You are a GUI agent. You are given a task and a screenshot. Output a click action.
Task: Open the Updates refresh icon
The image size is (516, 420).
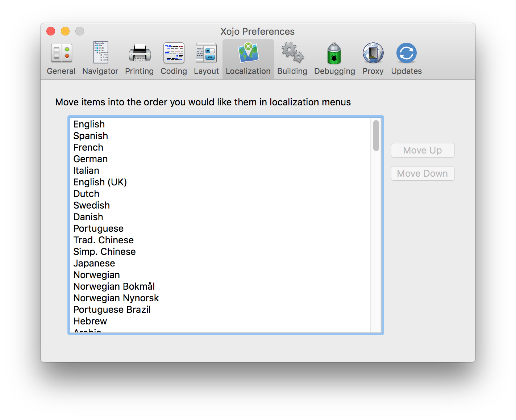coord(407,53)
